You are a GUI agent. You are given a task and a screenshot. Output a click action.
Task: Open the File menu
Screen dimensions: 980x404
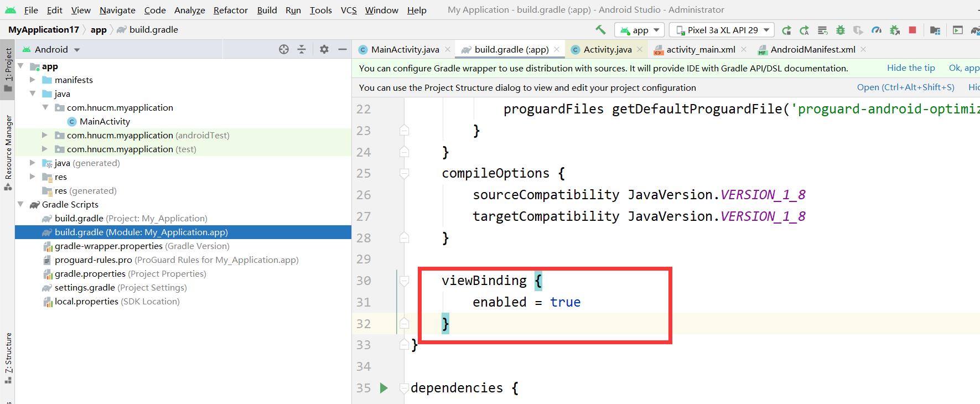(x=31, y=10)
